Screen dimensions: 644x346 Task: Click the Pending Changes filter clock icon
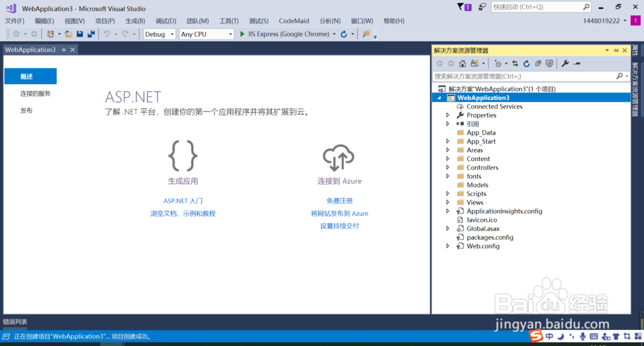[498, 63]
